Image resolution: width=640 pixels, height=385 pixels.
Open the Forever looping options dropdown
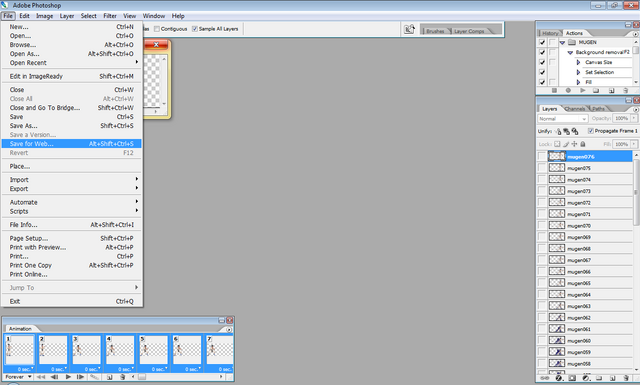click(18, 377)
